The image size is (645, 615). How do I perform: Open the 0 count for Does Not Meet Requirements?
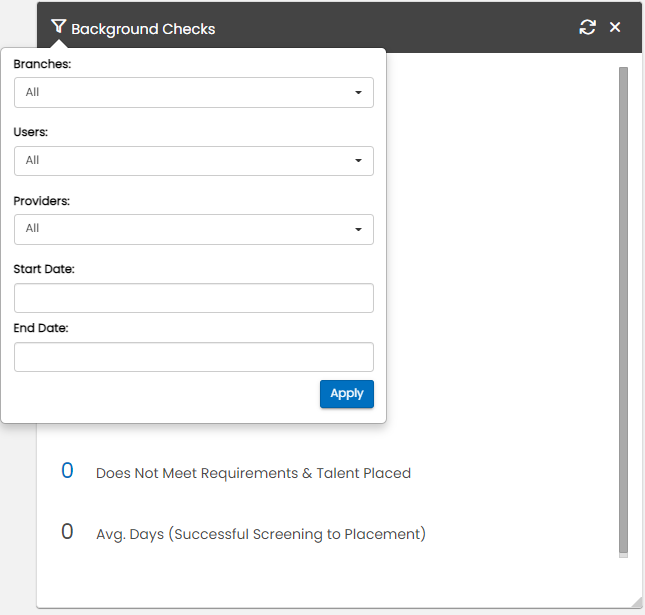(67, 471)
